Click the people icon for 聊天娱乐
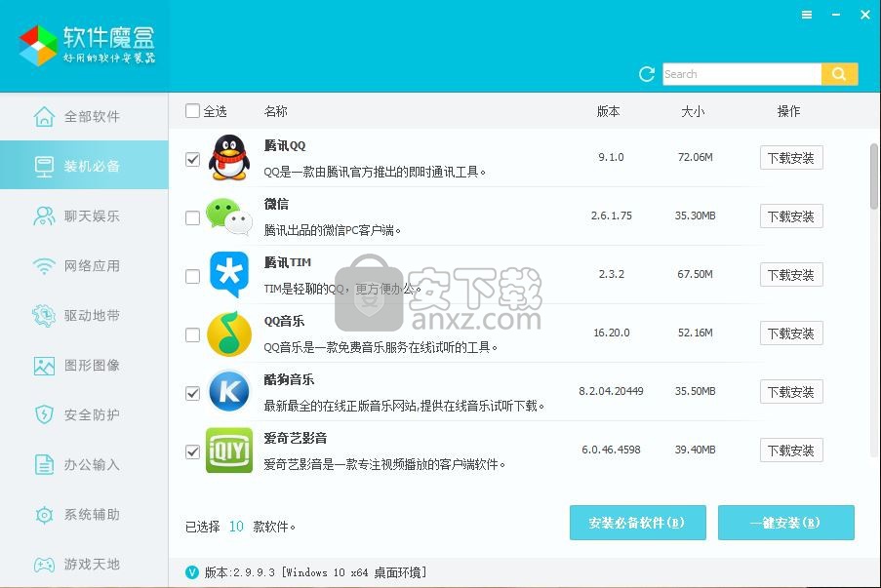The width and height of the screenshot is (881, 588). pos(44,216)
